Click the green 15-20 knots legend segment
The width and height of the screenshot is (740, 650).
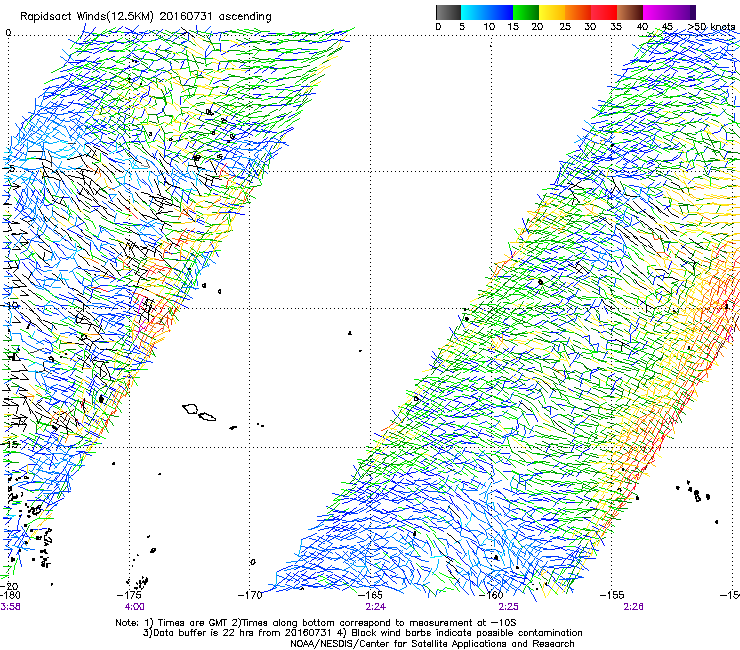[526, 12]
